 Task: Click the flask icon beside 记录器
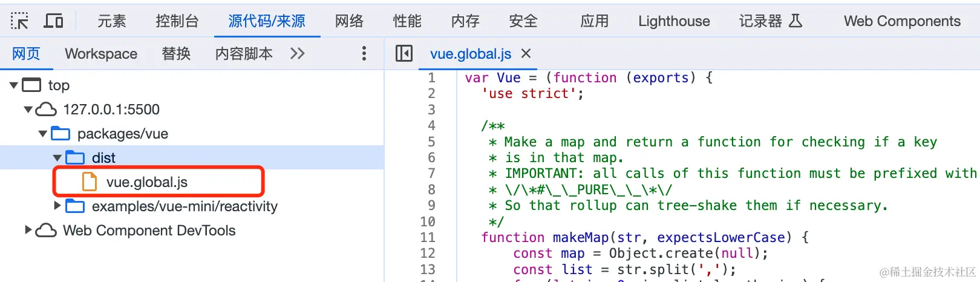point(795,21)
